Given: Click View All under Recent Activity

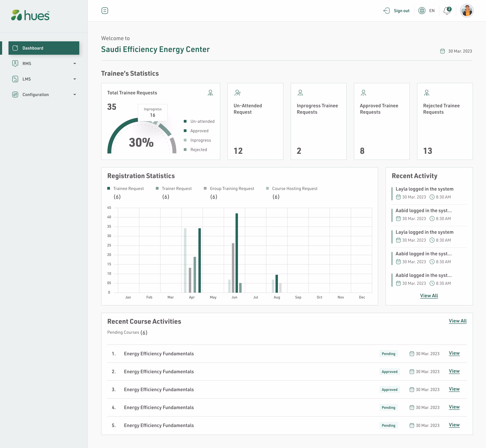Looking at the screenshot, I should [429, 296].
